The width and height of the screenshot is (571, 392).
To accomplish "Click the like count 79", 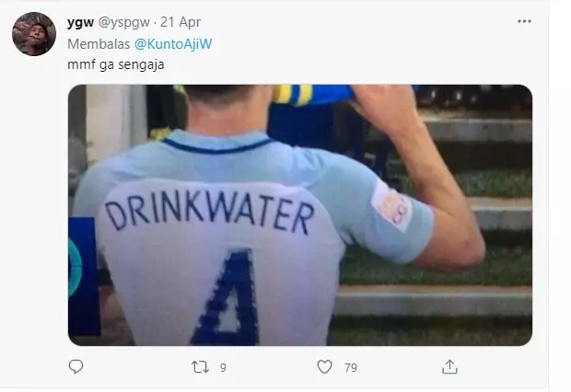I will click(351, 368).
